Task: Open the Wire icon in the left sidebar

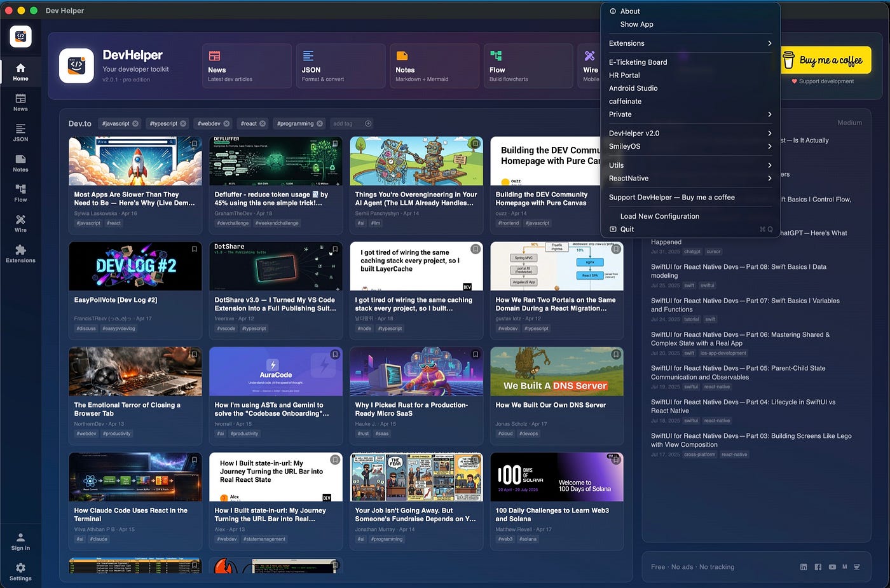Action: tap(20, 224)
